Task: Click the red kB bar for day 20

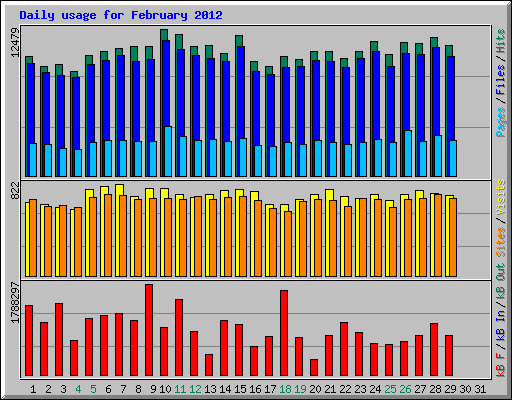Action: pyautogui.click(x=314, y=367)
